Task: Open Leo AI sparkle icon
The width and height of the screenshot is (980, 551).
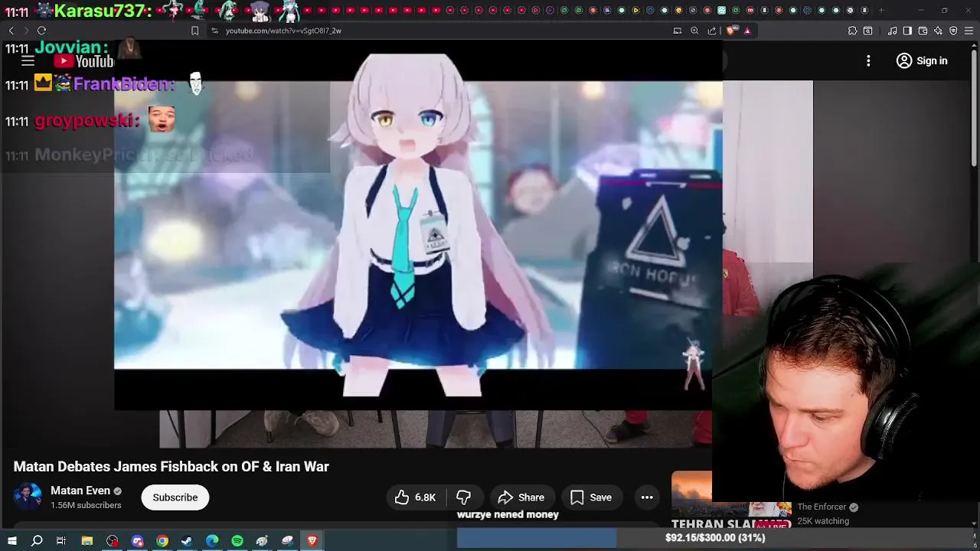Action: pos(938,31)
